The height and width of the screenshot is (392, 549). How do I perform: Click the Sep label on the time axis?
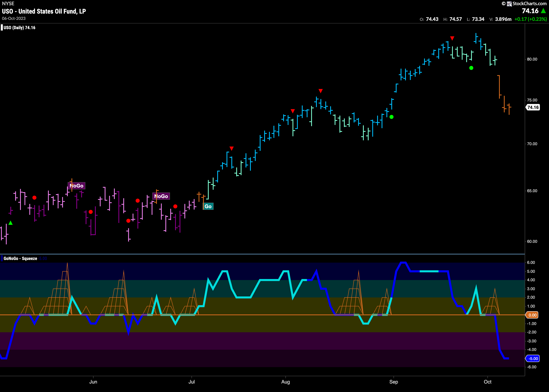tap(394, 382)
